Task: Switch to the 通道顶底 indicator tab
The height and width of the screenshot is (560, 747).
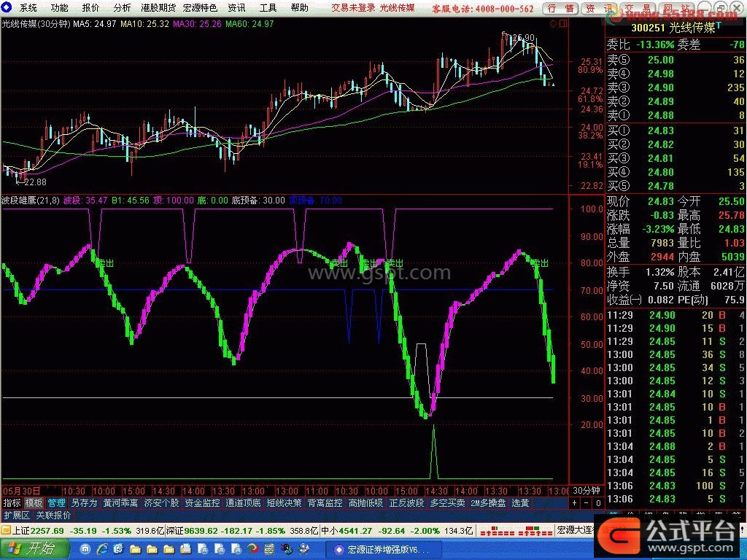Action: click(244, 503)
